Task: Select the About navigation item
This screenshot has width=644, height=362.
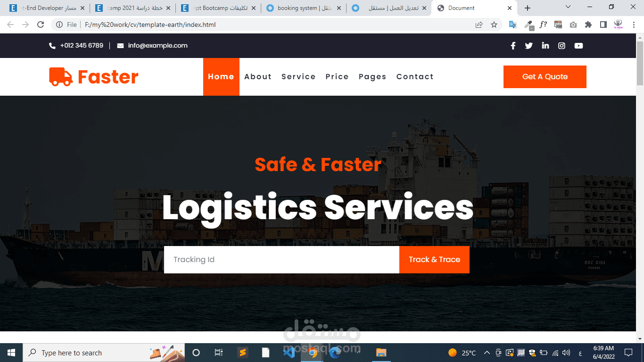Action: coord(258,77)
